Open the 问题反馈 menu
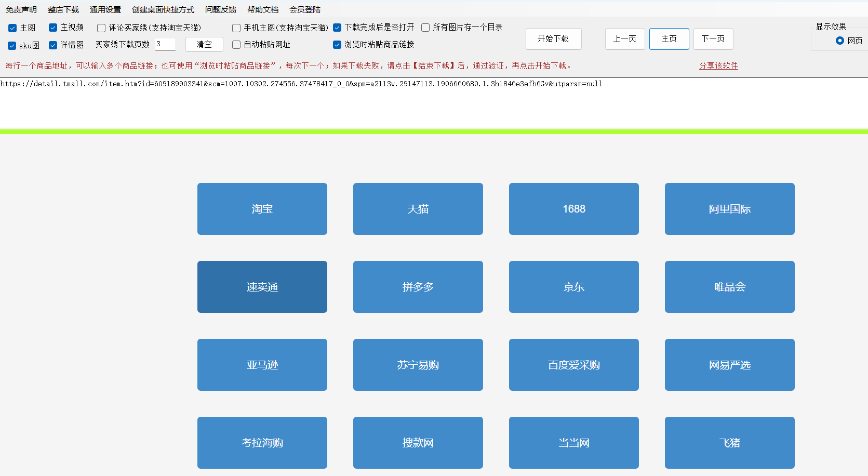Viewport: 868px width, 476px height. [x=221, y=10]
